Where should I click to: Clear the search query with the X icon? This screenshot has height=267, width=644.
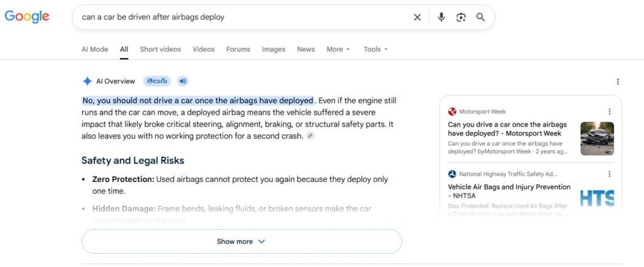coord(418,17)
